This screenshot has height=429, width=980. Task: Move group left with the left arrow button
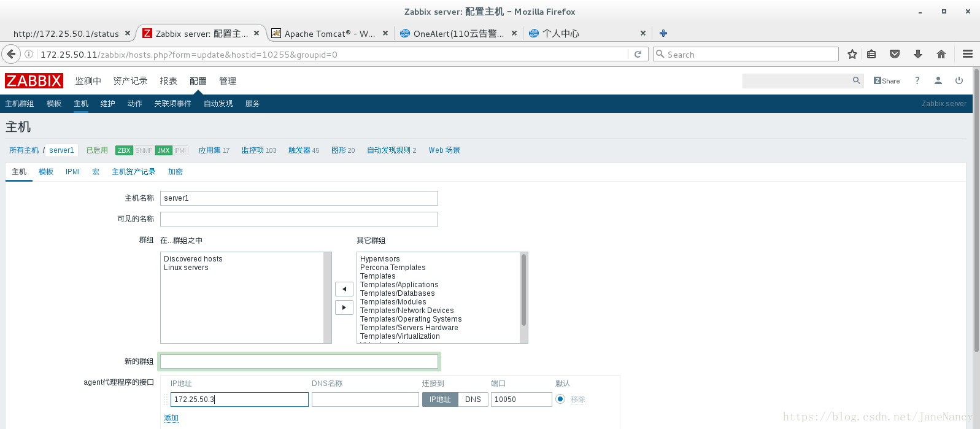344,288
